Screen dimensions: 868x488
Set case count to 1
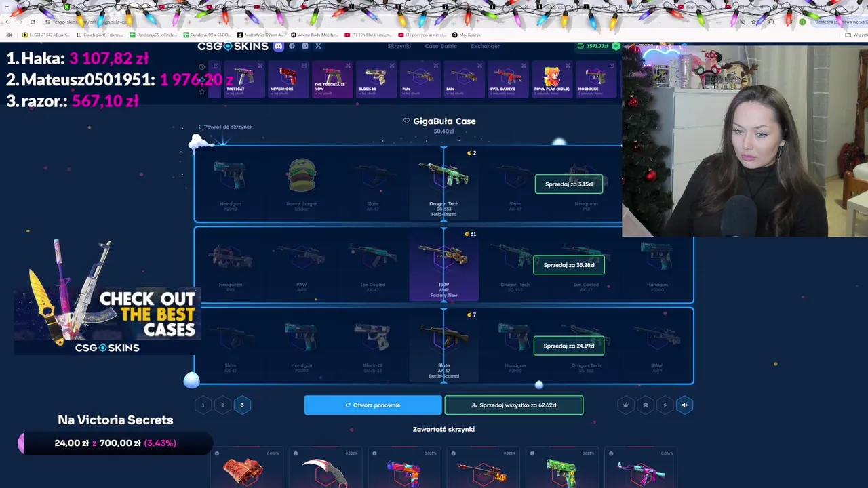tap(203, 405)
